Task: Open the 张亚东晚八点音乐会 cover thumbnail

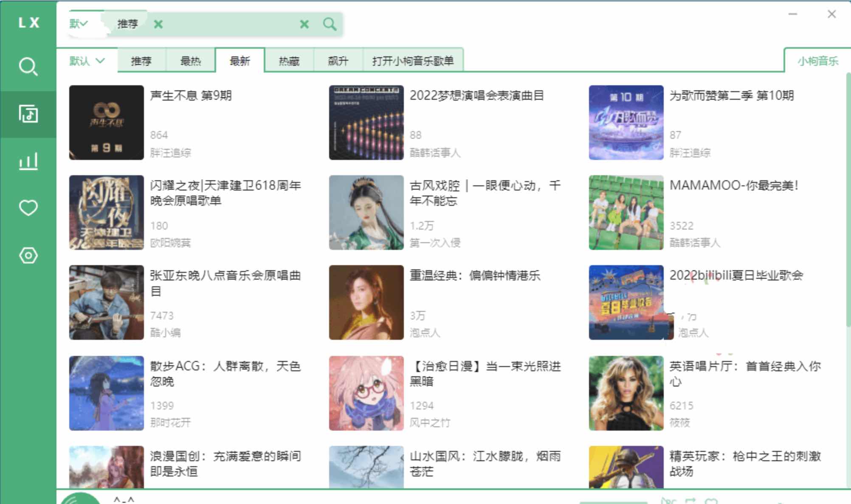Action: pos(107,302)
